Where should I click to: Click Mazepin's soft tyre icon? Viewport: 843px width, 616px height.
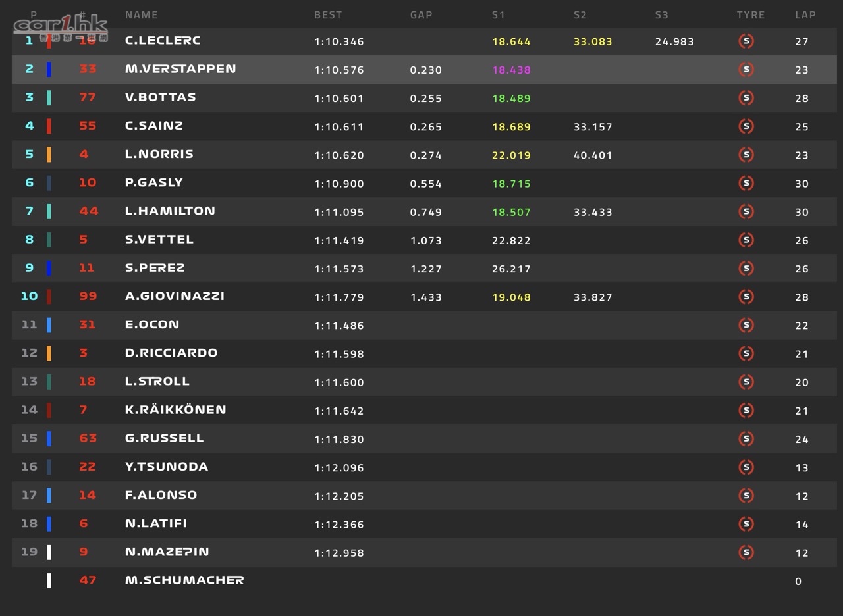(746, 552)
